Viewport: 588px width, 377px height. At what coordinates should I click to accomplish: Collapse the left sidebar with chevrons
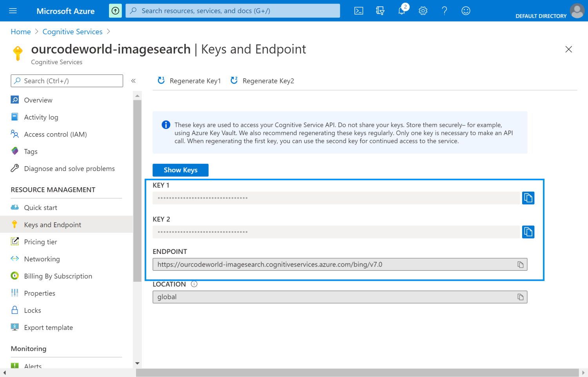point(133,81)
